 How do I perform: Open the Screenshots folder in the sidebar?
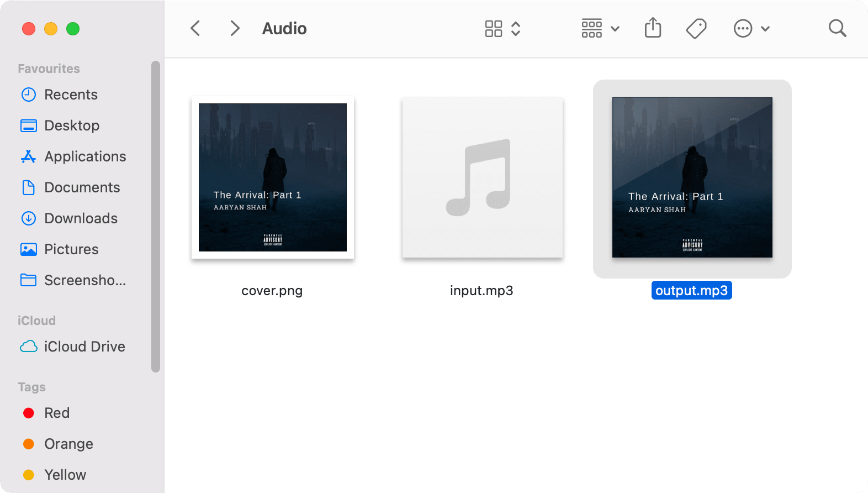click(85, 280)
